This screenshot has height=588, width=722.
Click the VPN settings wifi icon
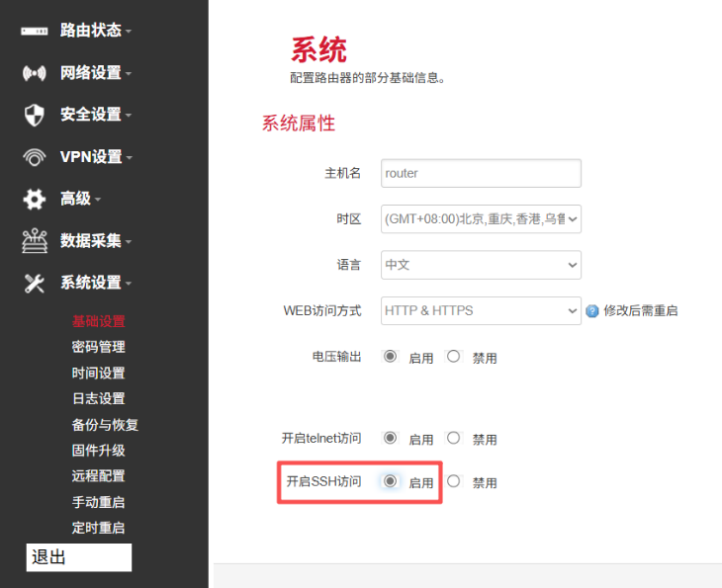point(34,157)
